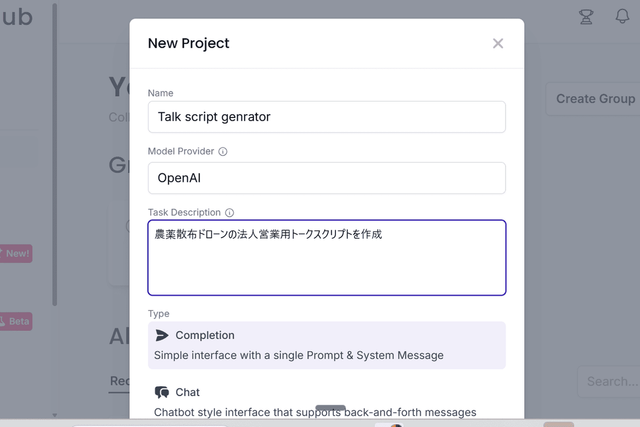Click the Completion paper-plane icon

tap(162, 335)
